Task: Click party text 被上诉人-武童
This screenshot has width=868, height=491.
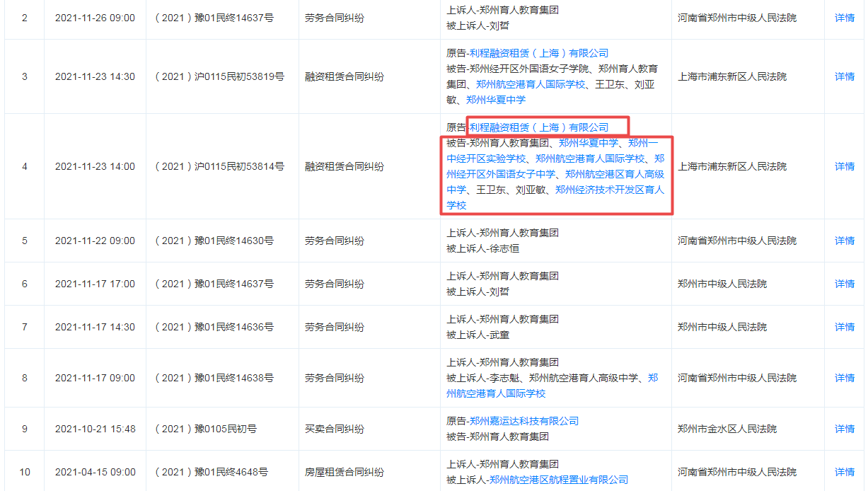Action: (478, 335)
